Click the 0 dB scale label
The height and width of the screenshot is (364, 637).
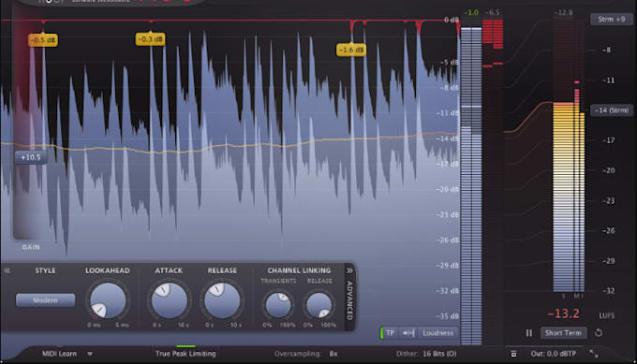pos(451,20)
